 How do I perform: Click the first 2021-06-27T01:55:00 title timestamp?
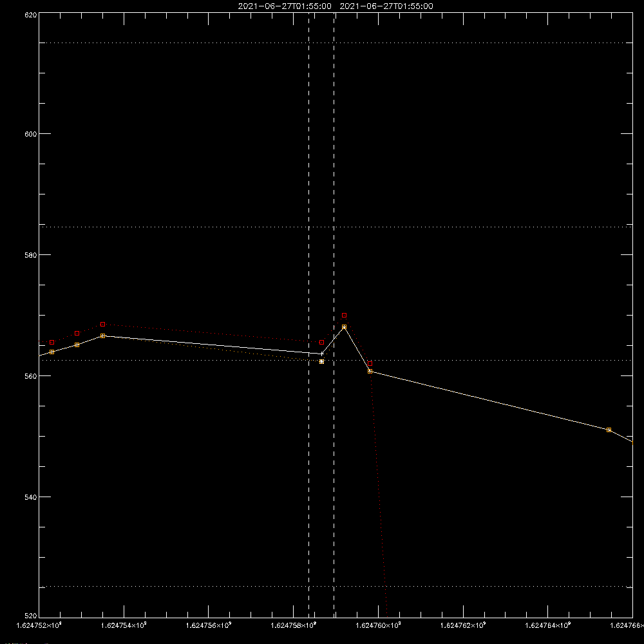coord(285,6)
